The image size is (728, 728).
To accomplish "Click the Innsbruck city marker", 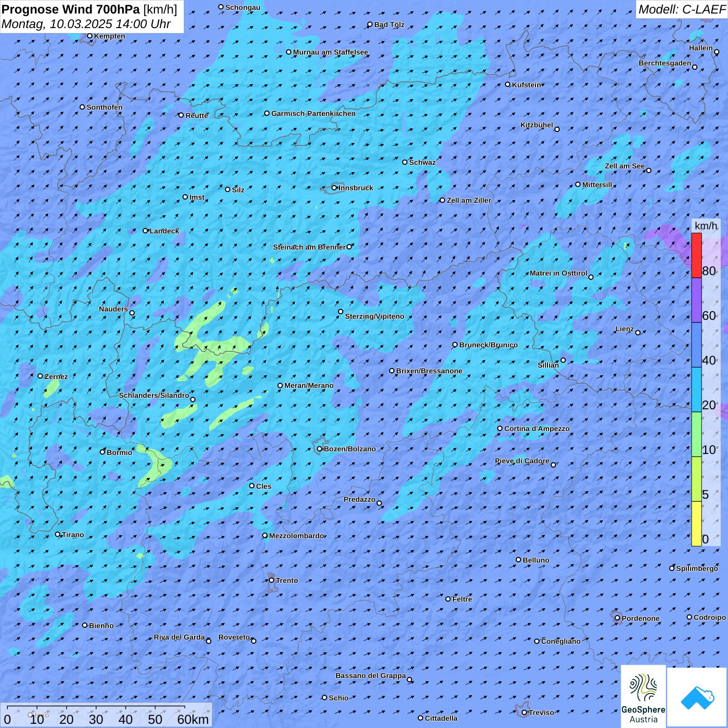I will tap(334, 188).
